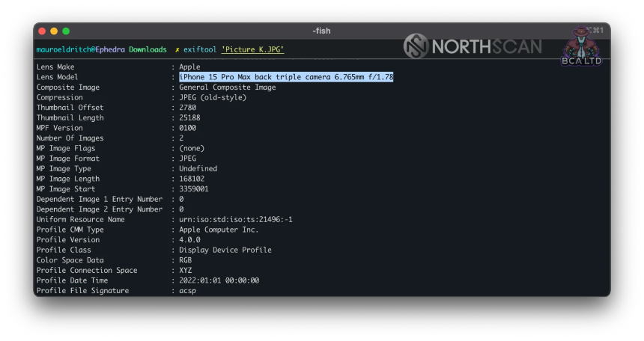Close the fish terminal window
Image resolution: width=644 pixels, height=341 pixels.
(42, 31)
